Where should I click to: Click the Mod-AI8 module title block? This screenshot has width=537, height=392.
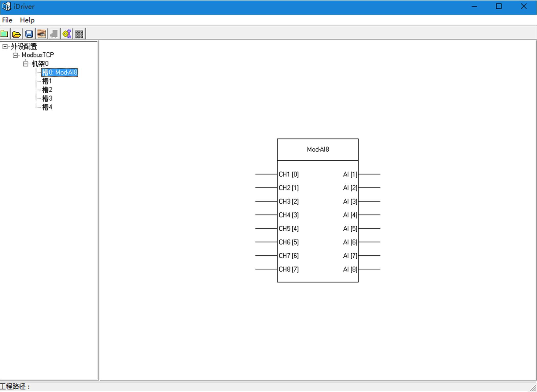tap(318, 149)
